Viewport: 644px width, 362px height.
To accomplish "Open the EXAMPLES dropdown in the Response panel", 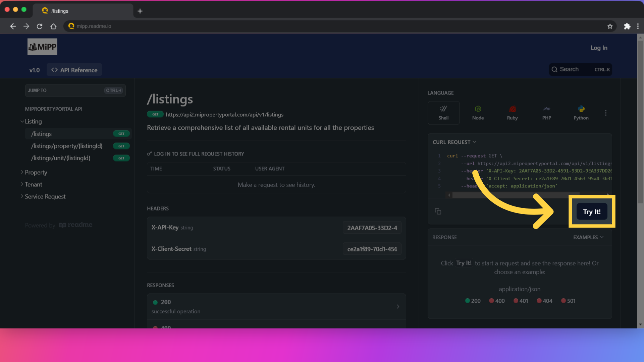I will coord(588,237).
